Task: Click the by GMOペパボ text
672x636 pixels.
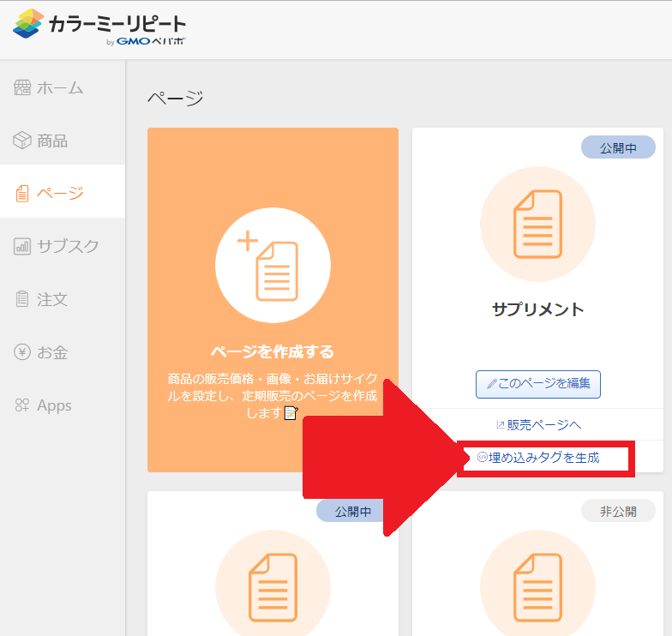Action: [x=146, y=41]
